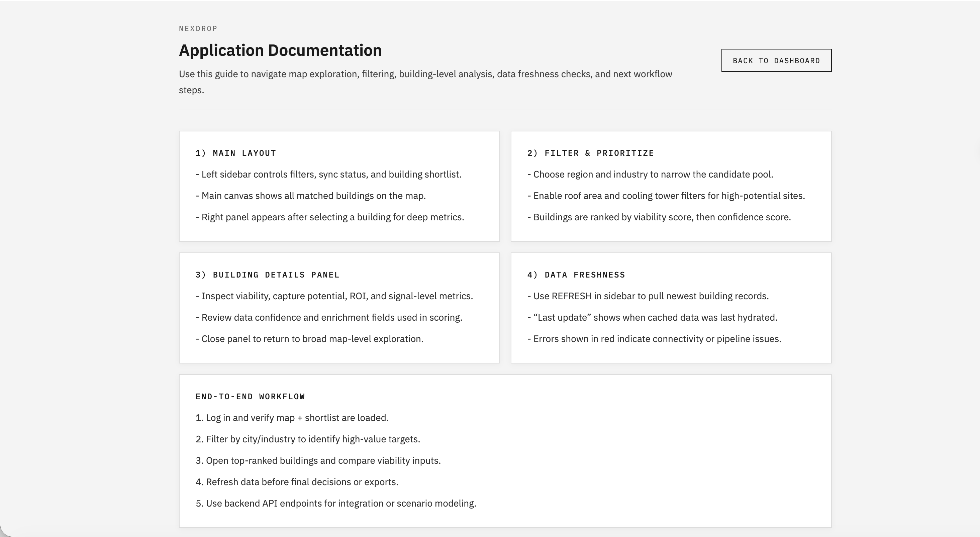The image size is (980, 537).
Task: Click the main canvas matched buildings line
Action: (310, 196)
